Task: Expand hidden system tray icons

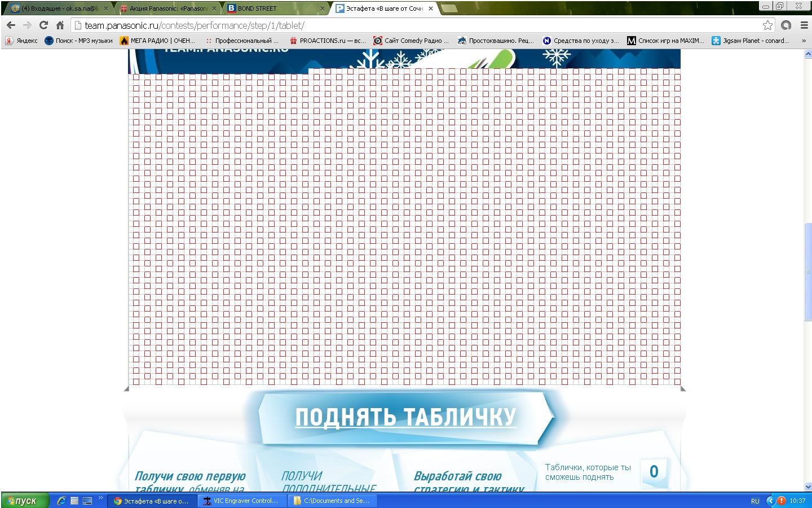Action: point(770,501)
